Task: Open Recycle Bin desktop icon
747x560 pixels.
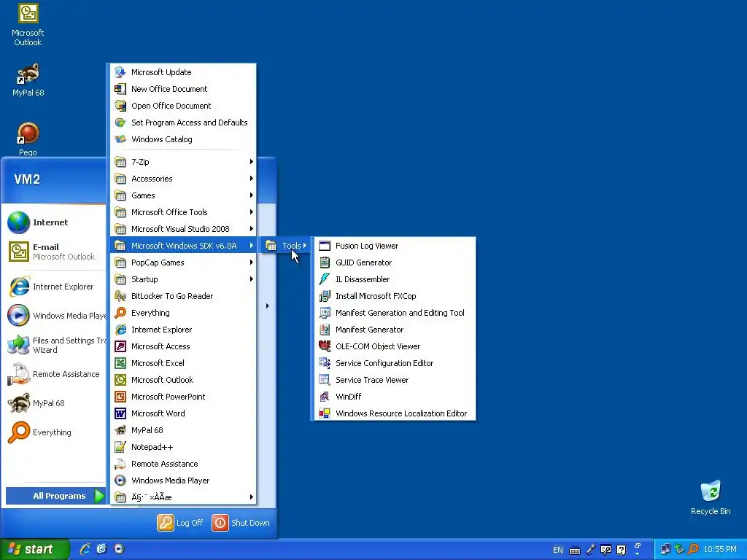Action: coord(711,491)
